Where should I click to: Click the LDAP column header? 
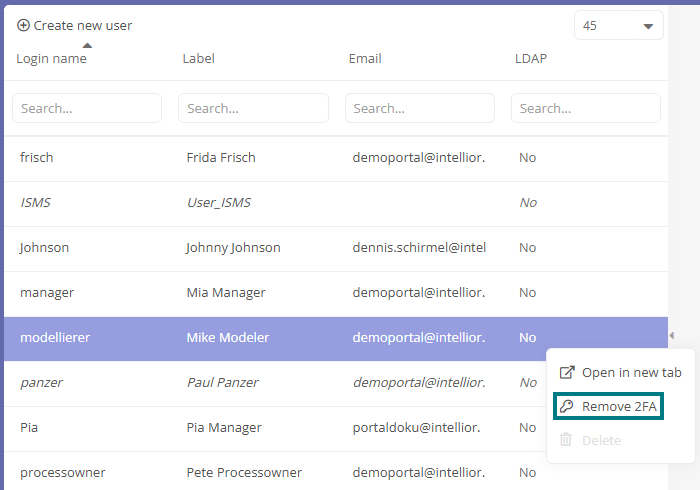(x=531, y=58)
